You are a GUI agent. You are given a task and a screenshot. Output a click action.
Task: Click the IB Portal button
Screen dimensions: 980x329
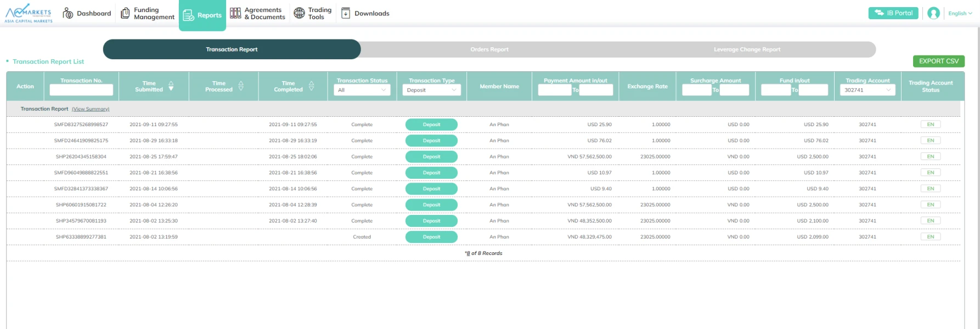(x=893, y=13)
